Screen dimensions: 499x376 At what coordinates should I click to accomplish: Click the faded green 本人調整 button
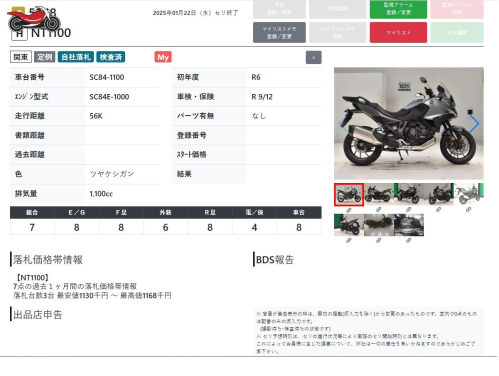tap(457, 33)
